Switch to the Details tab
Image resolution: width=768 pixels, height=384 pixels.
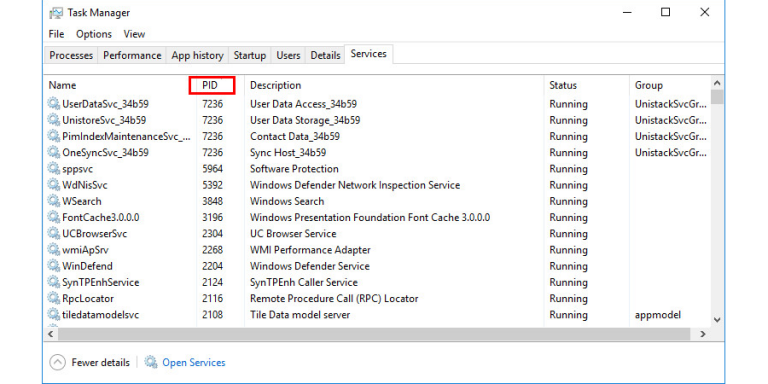(x=325, y=55)
